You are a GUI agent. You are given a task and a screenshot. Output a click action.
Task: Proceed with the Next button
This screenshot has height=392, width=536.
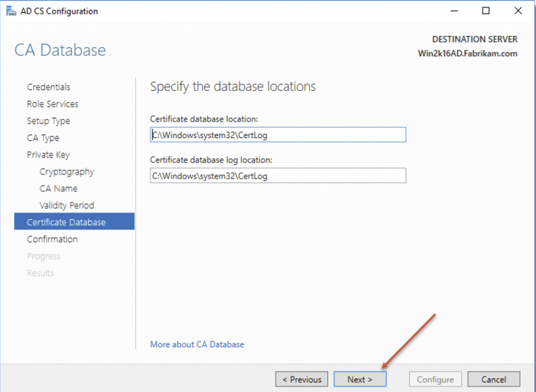(360, 379)
